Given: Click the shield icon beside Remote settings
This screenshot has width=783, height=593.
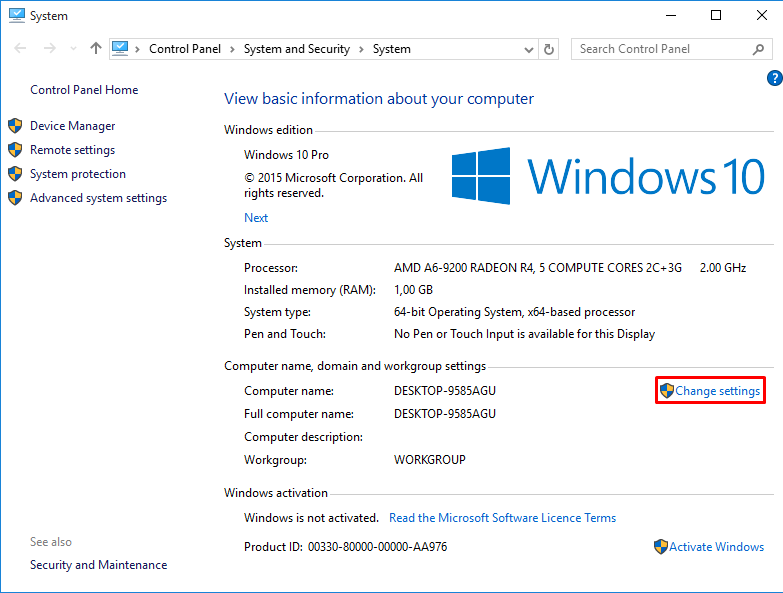Looking at the screenshot, I should coord(15,150).
